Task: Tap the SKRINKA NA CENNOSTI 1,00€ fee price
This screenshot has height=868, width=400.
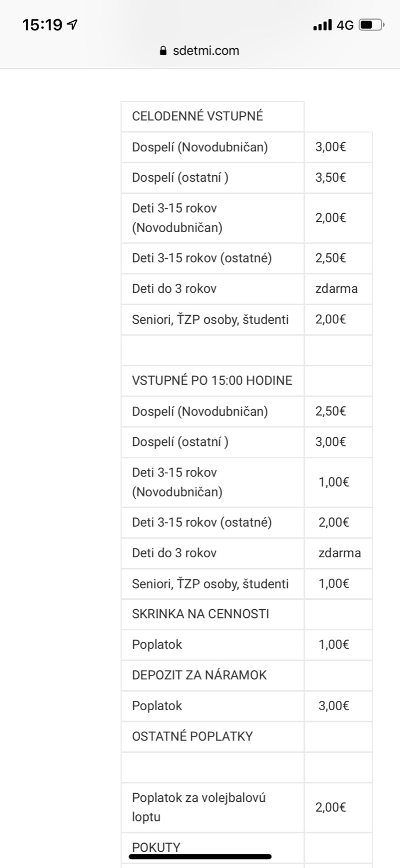Action: [x=334, y=644]
